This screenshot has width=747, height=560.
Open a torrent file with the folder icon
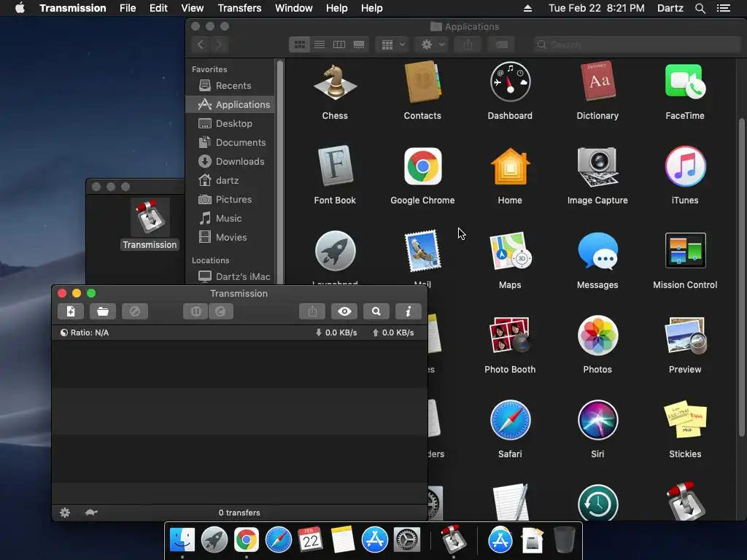point(102,311)
